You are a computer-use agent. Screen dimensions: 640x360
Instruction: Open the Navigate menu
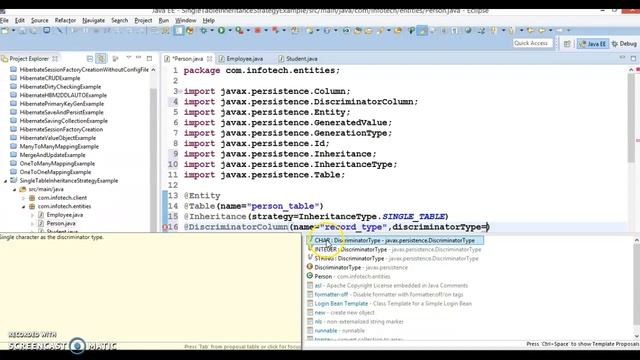point(93,20)
